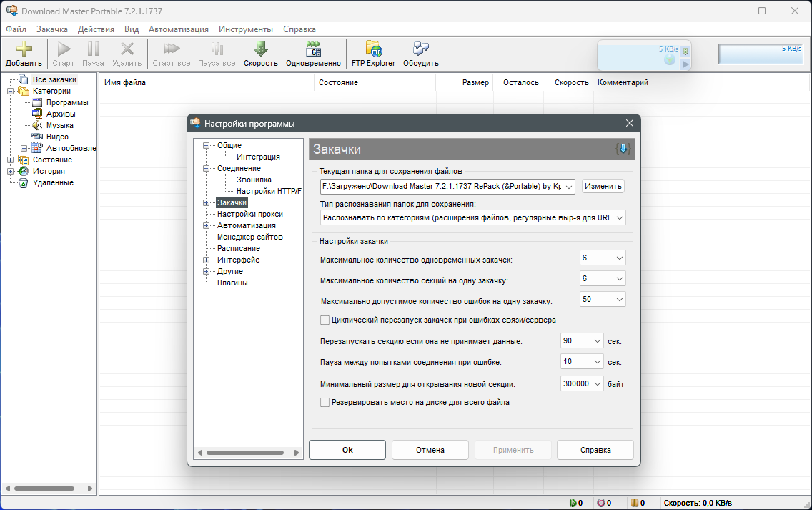
Task: Click the Автообновление calendar icon
Action: (x=37, y=148)
